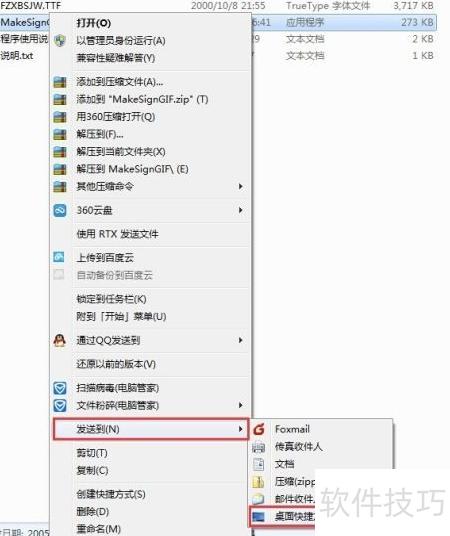Expand the 文件粉碎(电脑管家) submenu arrow

point(241,405)
